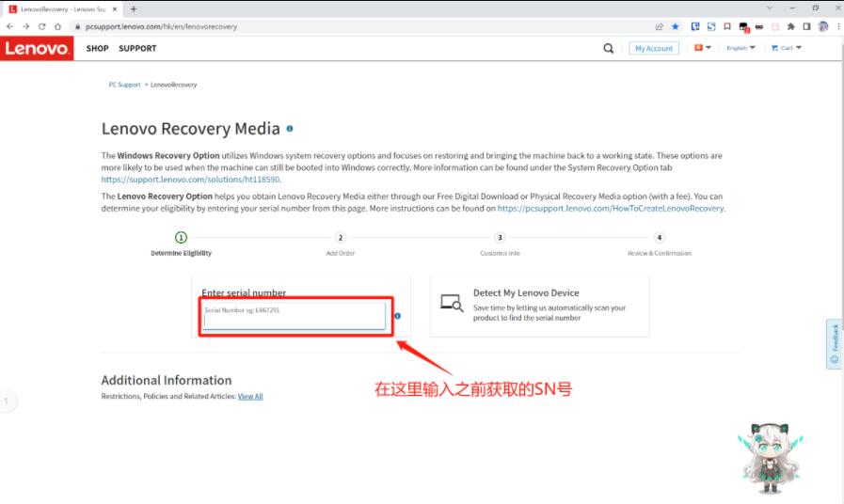
Task: Click the anime mascot character
Action: point(771,458)
